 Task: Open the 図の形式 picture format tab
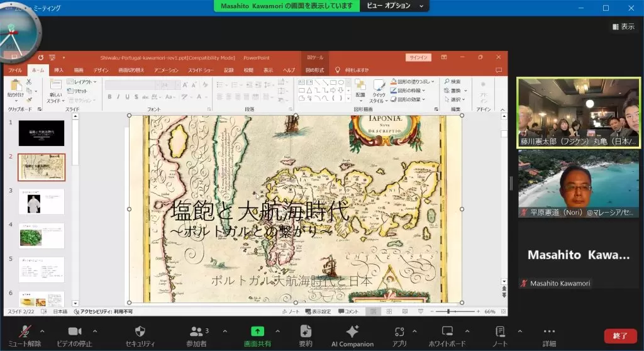[314, 70]
